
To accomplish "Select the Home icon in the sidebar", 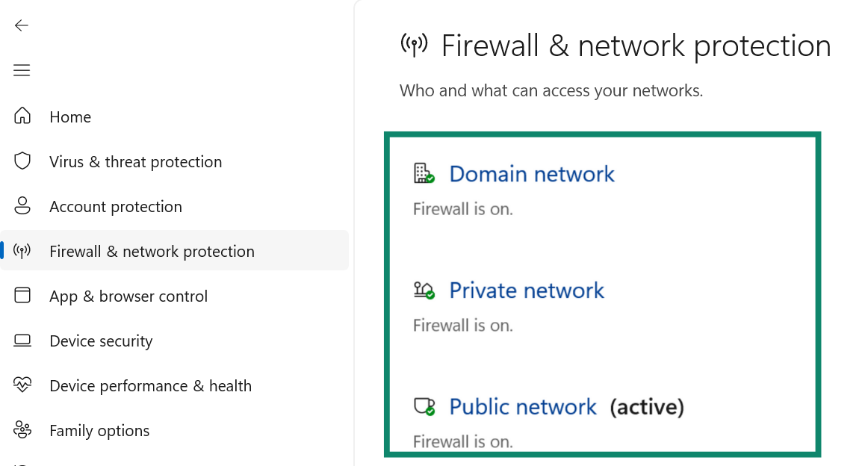I will point(22,116).
